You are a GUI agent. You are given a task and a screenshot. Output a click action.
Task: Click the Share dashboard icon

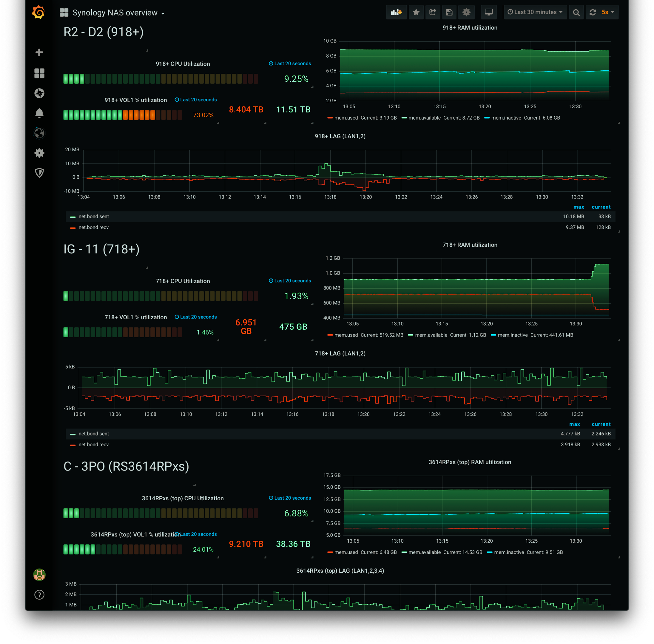[433, 13]
